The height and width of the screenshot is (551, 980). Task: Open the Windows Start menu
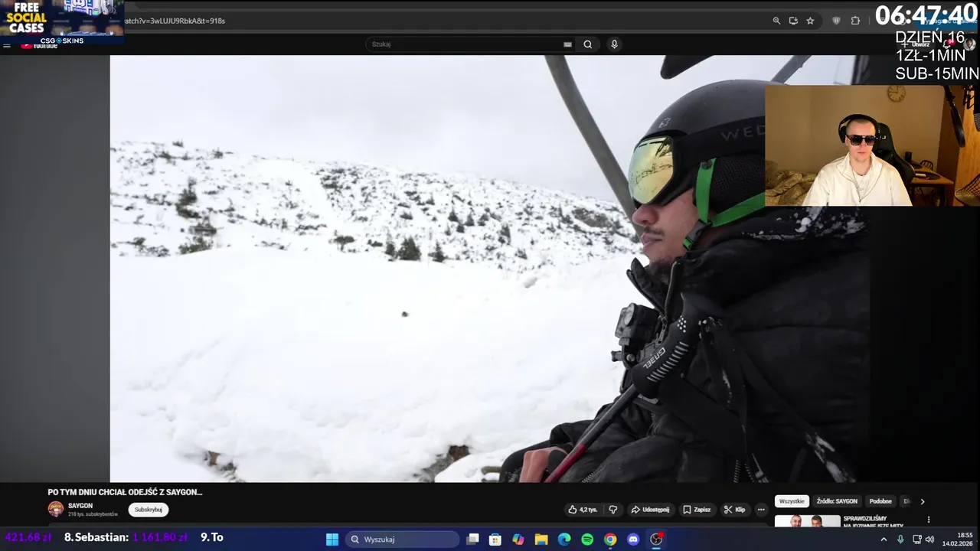coord(332,540)
